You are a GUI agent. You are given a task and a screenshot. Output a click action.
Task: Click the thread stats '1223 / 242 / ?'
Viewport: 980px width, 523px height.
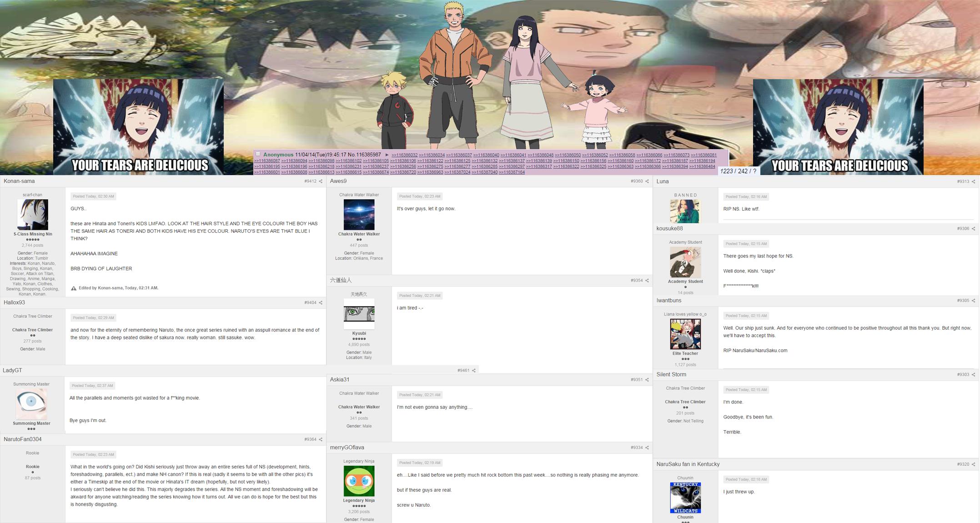(x=739, y=171)
